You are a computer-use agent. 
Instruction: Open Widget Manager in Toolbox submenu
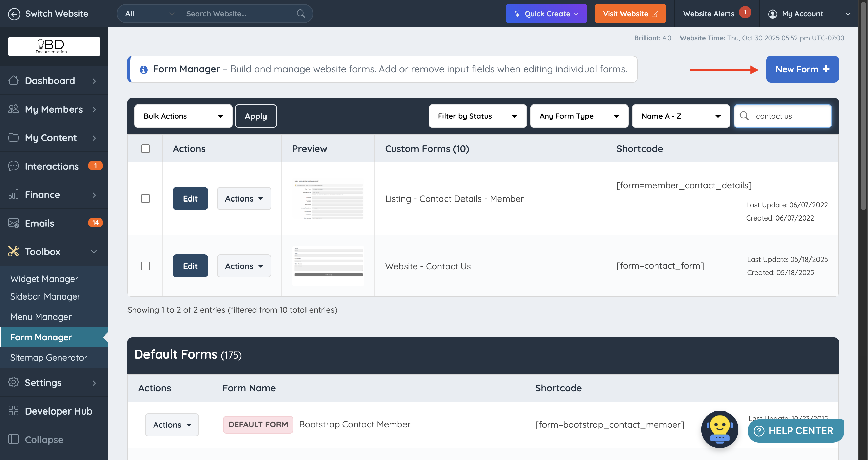click(x=44, y=279)
